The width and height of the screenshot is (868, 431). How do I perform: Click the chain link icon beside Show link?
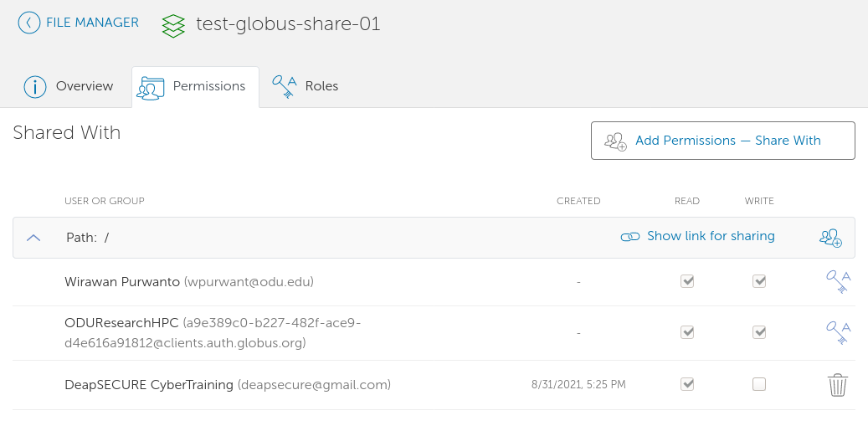pos(630,237)
